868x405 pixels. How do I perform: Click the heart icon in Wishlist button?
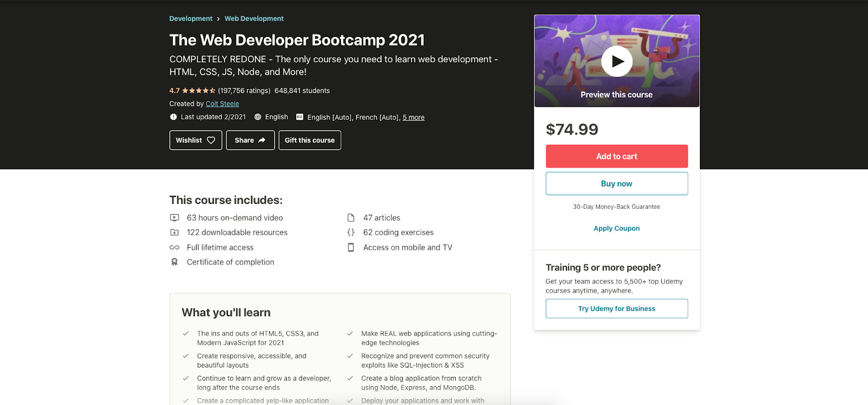pos(211,140)
